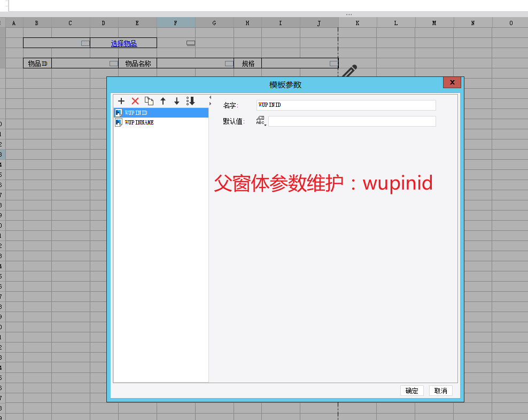Click column F header

click(176, 23)
